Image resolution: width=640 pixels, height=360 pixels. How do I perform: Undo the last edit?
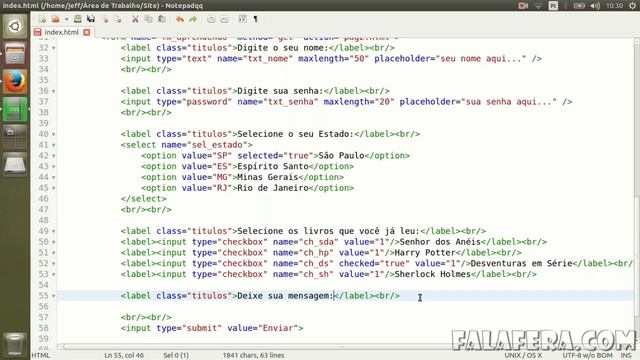click(x=180, y=19)
